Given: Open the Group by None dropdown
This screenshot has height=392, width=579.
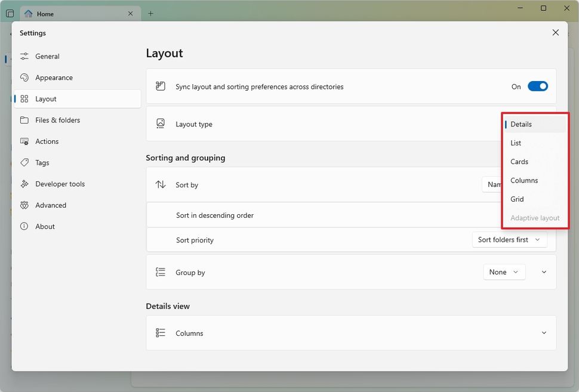Looking at the screenshot, I should 504,271.
